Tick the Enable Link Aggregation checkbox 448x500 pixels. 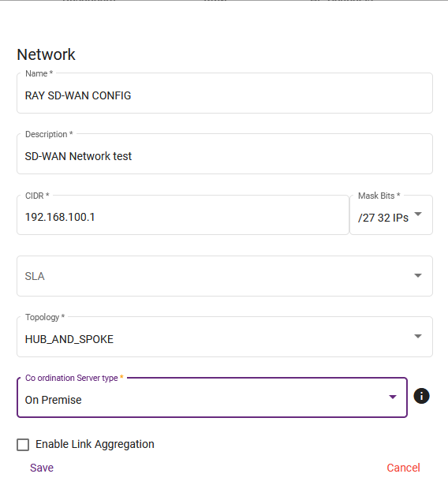(x=23, y=445)
